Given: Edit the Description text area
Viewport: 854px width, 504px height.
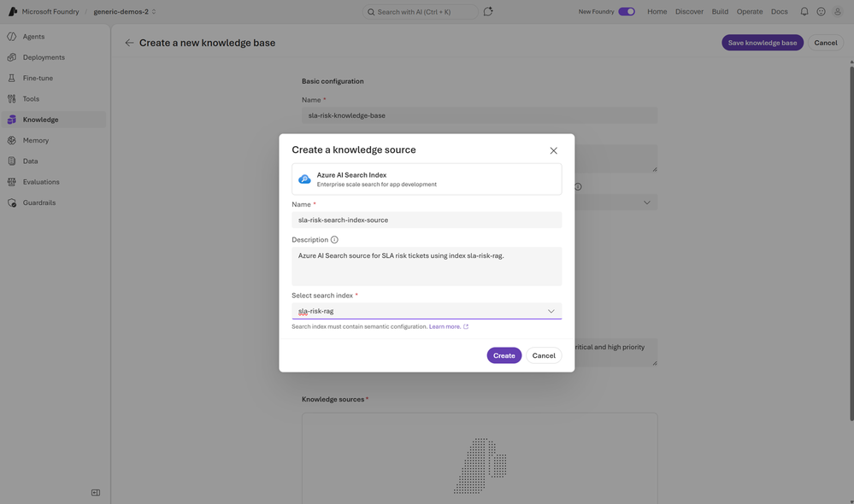Looking at the screenshot, I should (x=427, y=267).
